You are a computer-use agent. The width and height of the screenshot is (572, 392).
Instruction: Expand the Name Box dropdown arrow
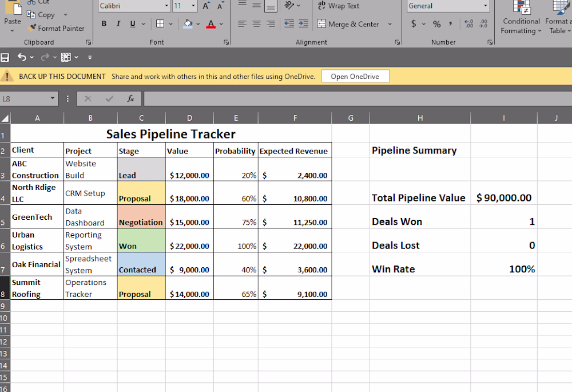click(53, 98)
